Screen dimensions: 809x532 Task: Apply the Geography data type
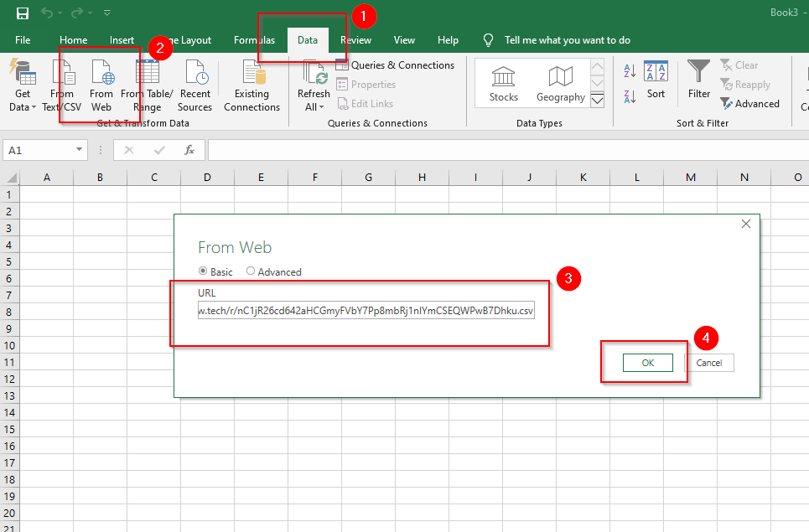coord(560,82)
